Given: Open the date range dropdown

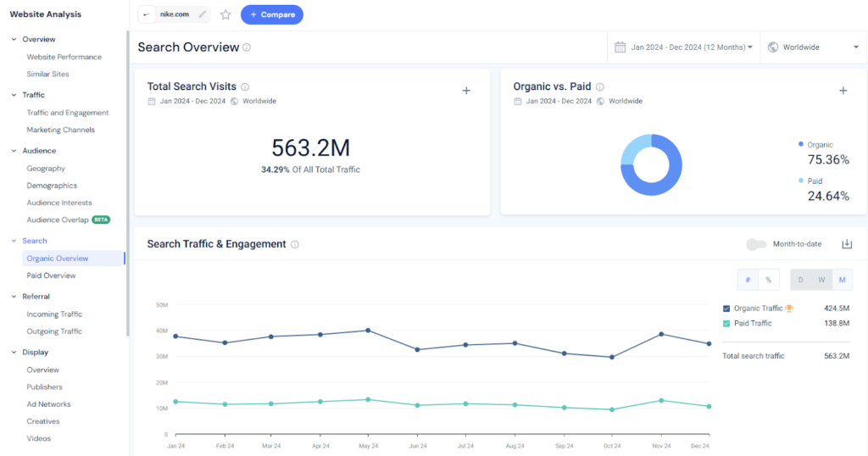Looking at the screenshot, I should [683, 47].
